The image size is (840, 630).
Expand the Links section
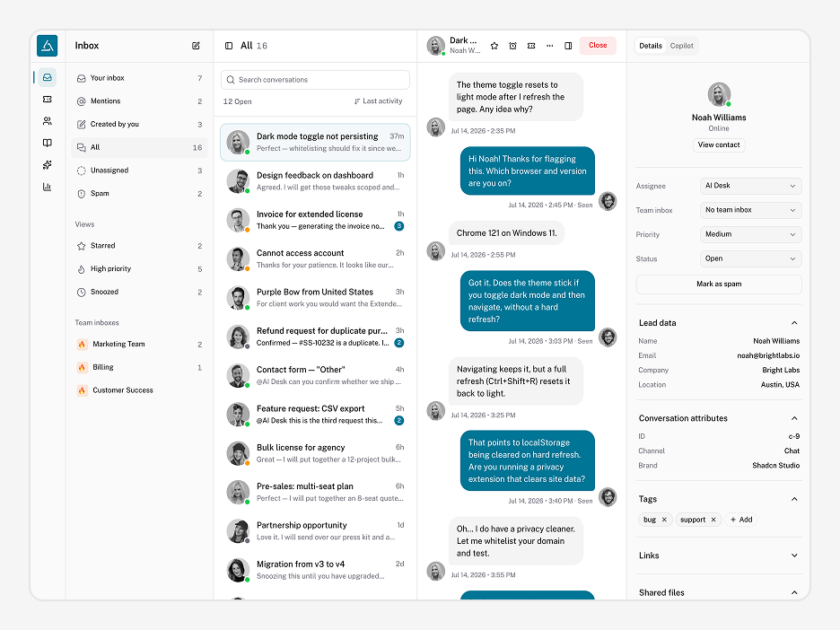click(794, 556)
